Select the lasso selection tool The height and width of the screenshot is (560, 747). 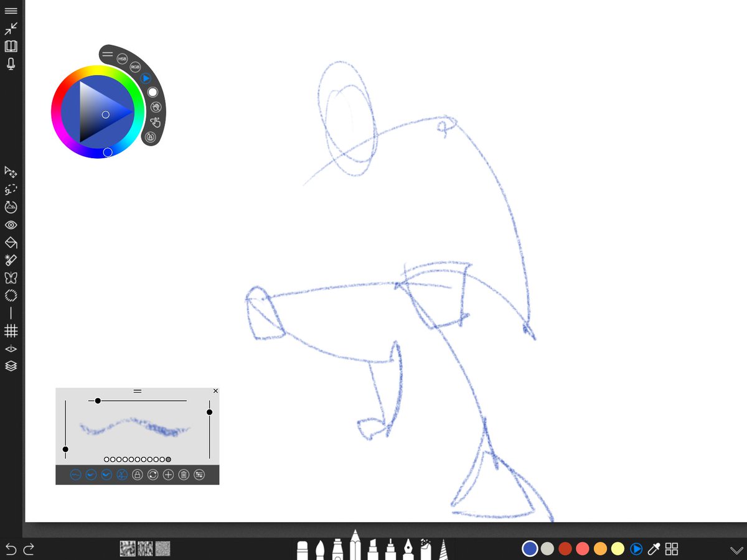click(11, 189)
